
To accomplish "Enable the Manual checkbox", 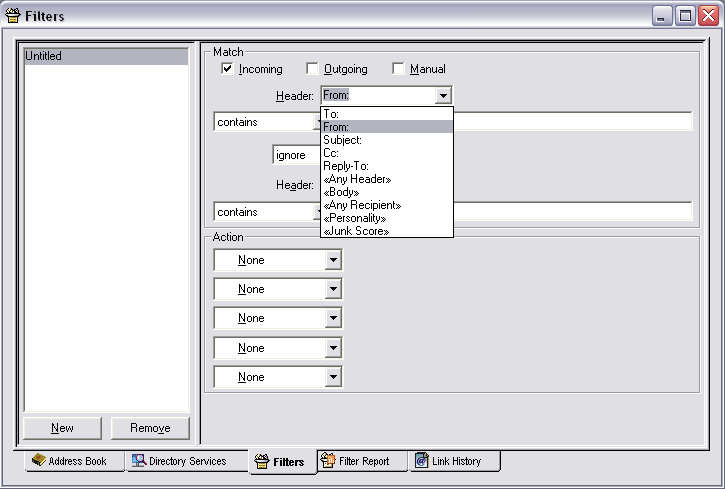I will pos(398,69).
